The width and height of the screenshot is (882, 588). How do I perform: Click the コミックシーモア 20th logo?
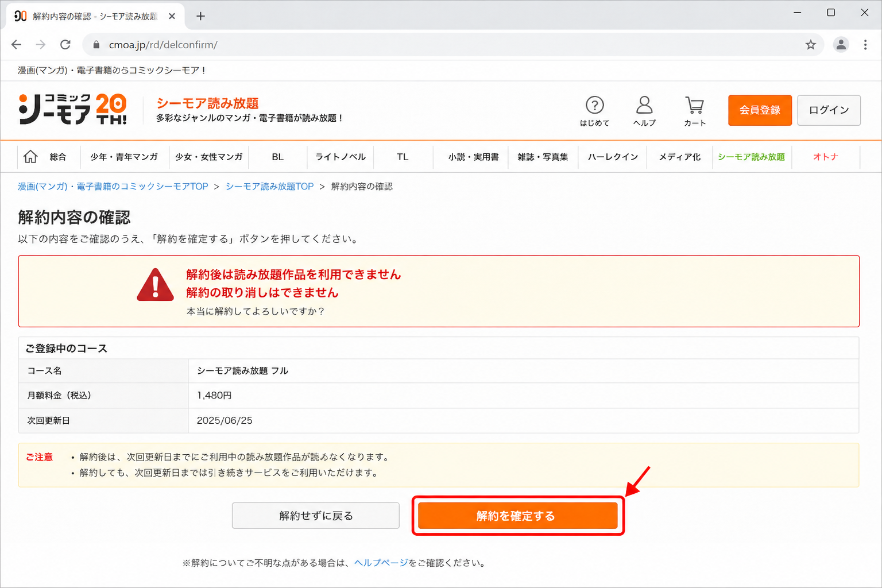72,109
